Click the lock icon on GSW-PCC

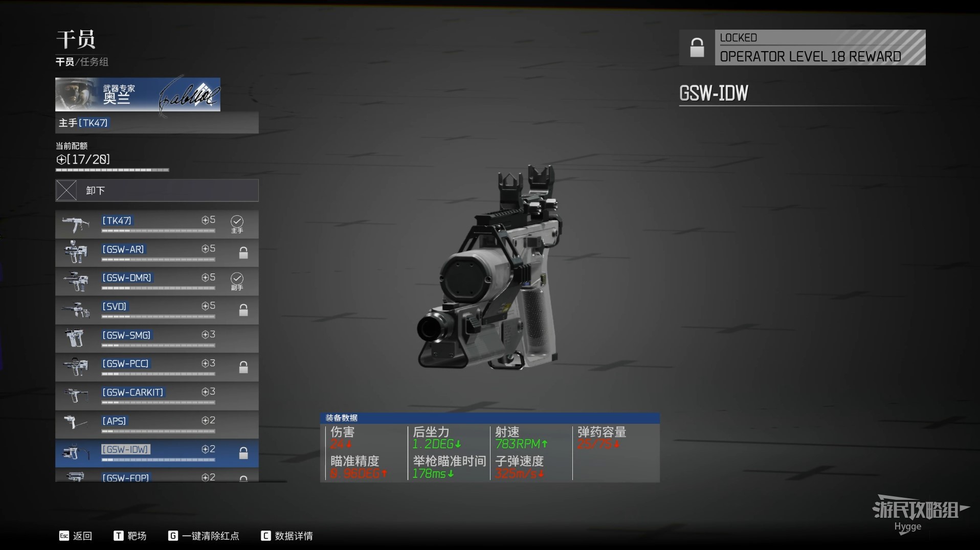[x=243, y=367]
